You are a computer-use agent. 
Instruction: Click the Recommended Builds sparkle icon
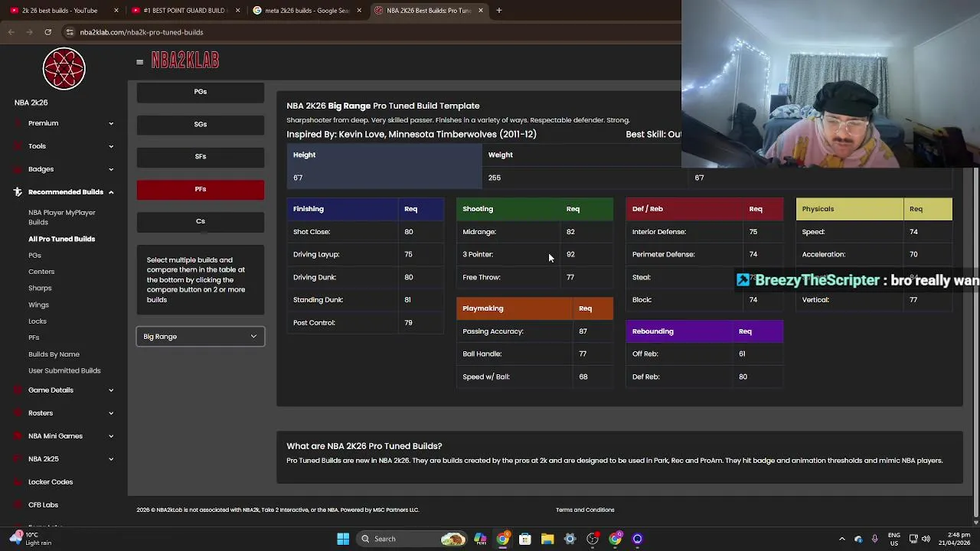(x=18, y=192)
